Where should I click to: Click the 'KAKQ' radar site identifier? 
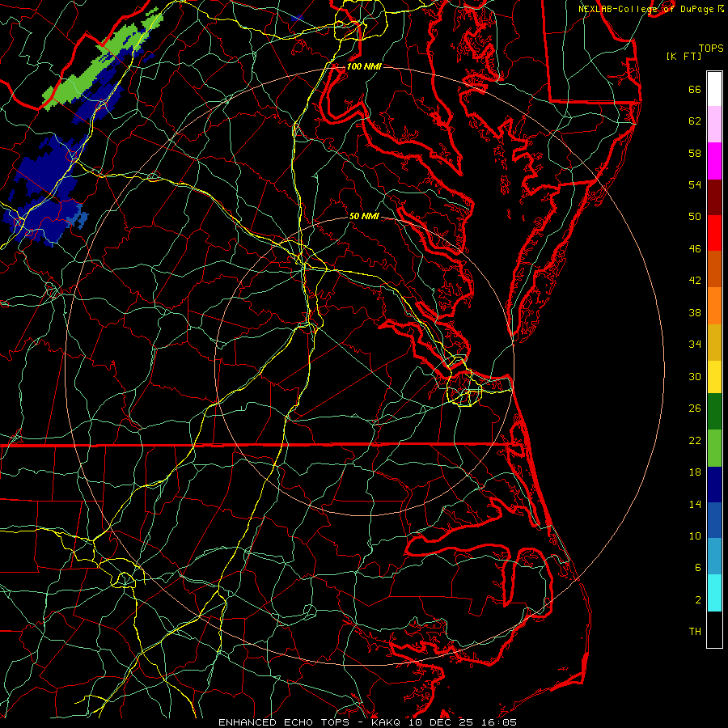click(x=385, y=722)
